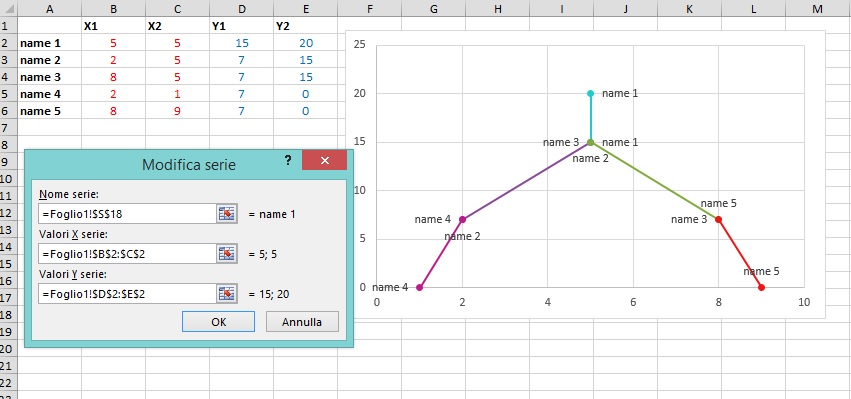Click the Valori X serie input field

(x=128, y=254)
